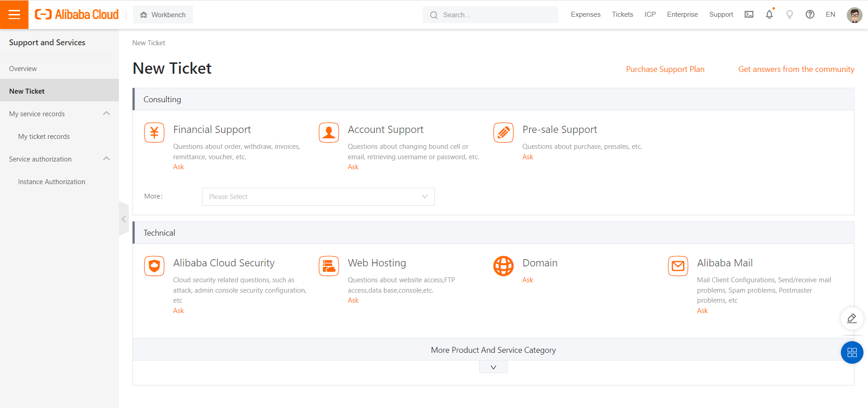Screen dimensions: 868x408
Task: Ask an Alibaba Cloud Security question
Action: pos(179,311)
